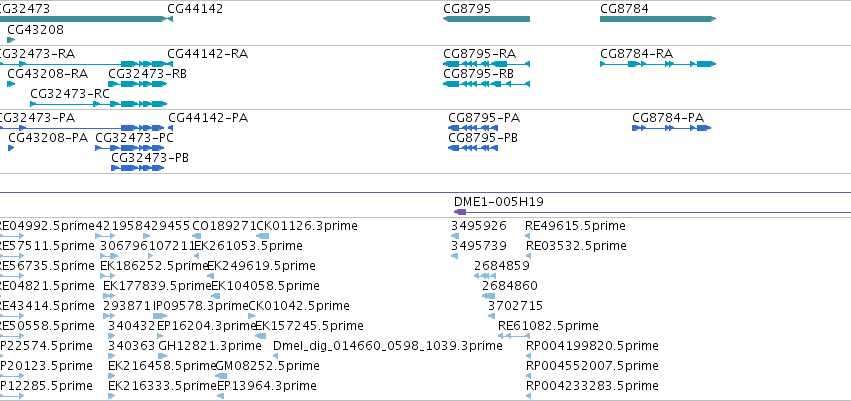Click the CG43208-PA protein label

coord(48,138)
